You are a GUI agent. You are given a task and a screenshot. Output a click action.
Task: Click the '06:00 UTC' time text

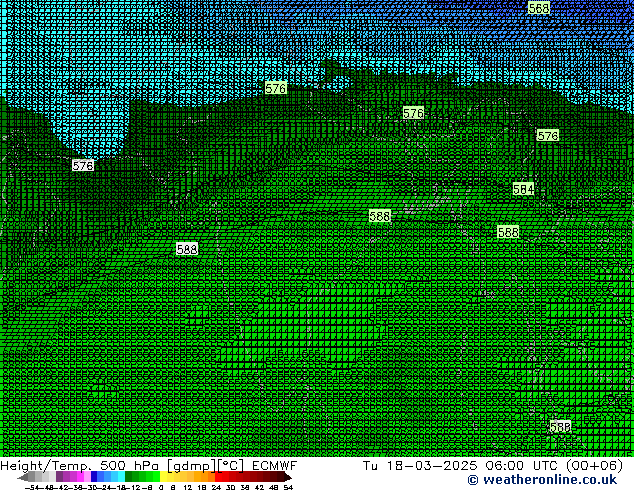[523, 466]
